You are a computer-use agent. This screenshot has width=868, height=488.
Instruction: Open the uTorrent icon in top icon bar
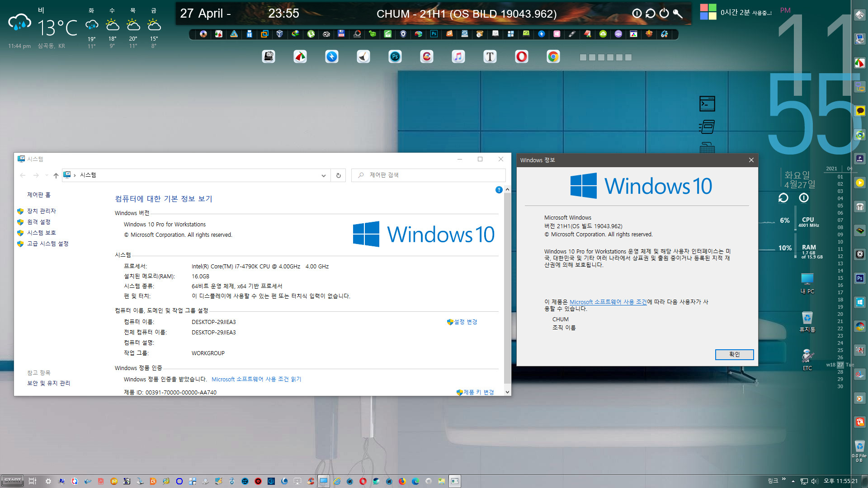click(311, 34)
